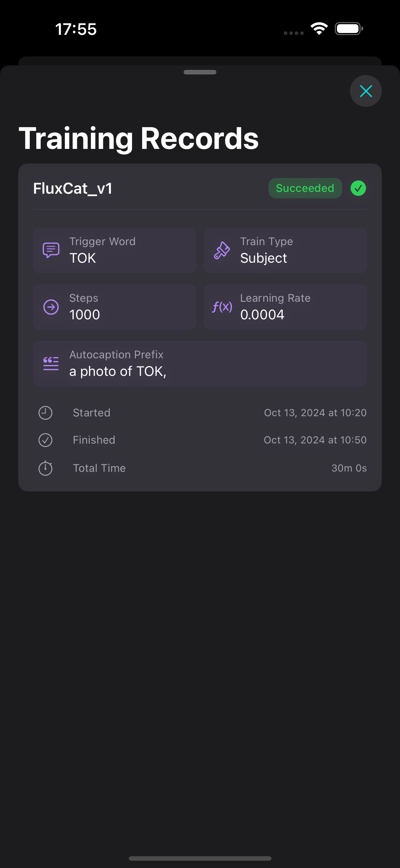Tap the Learning Rate 0.0004 value
Viewport: 400px width, 868px height.
[x=262, y=315]
